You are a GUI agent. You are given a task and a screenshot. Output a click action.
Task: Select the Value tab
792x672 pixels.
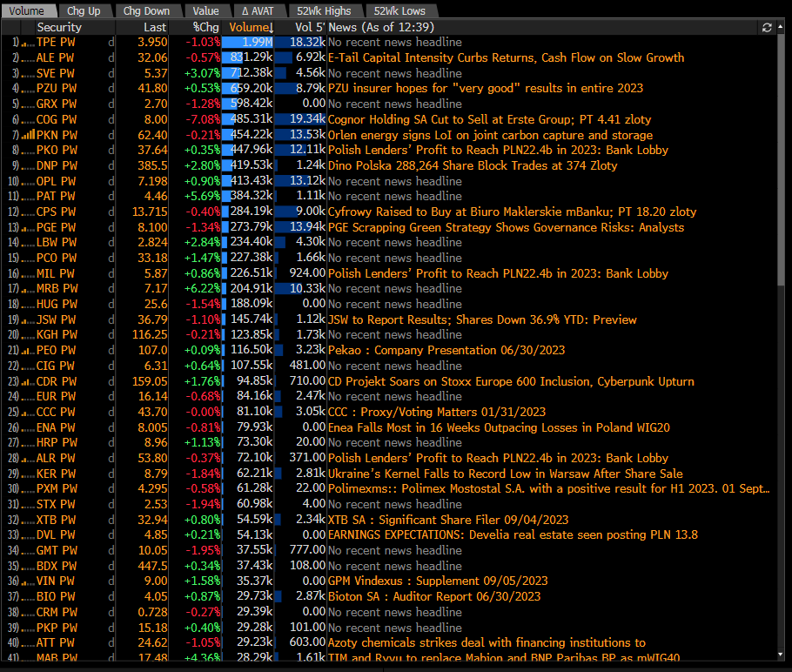(x=205, y=11)
